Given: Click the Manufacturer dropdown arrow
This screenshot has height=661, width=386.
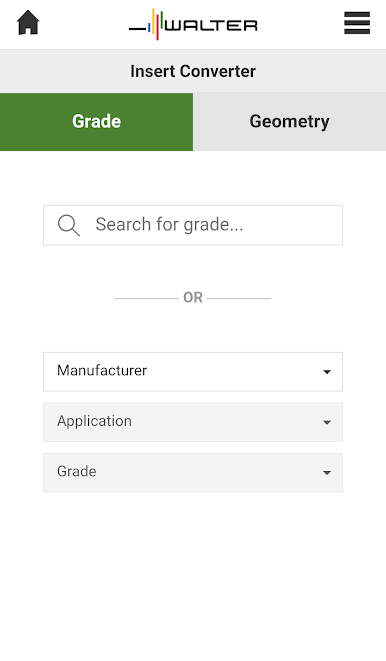Looking at the screenshot, I should 327,372.
